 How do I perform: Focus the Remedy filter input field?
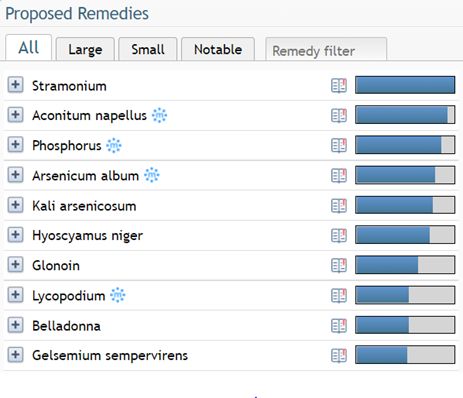[326, 49]
